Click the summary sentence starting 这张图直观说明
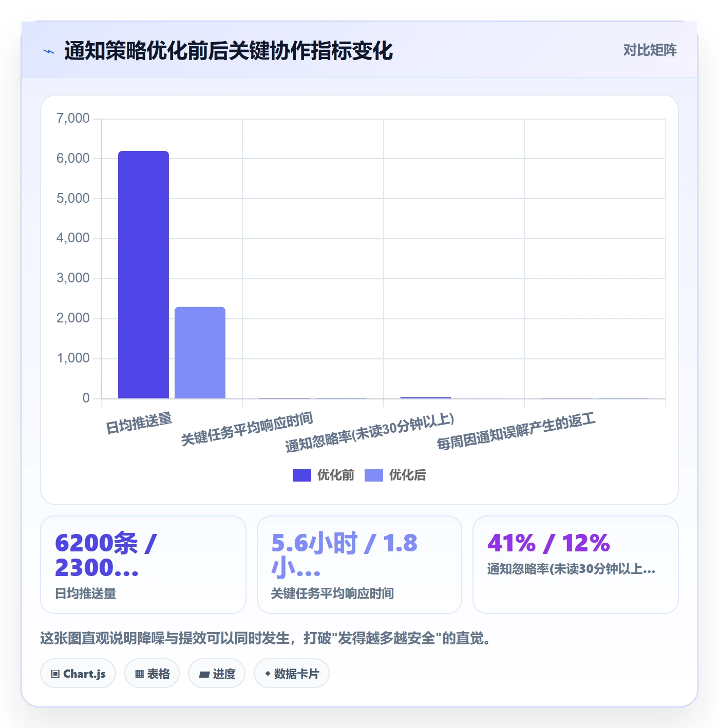The width and height of the screenshot is (719, 728). tap(265, 638)
